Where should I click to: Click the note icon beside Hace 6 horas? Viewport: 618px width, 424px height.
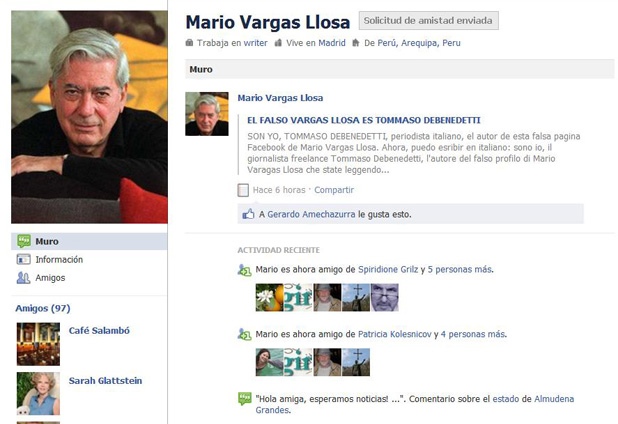point(243,190)
